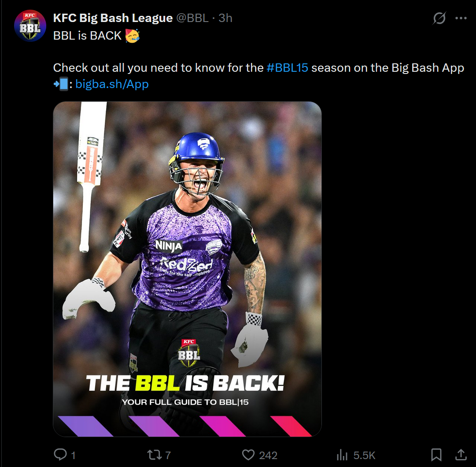
Task: Click the reply count of 1
Action: tap(73, 455)
